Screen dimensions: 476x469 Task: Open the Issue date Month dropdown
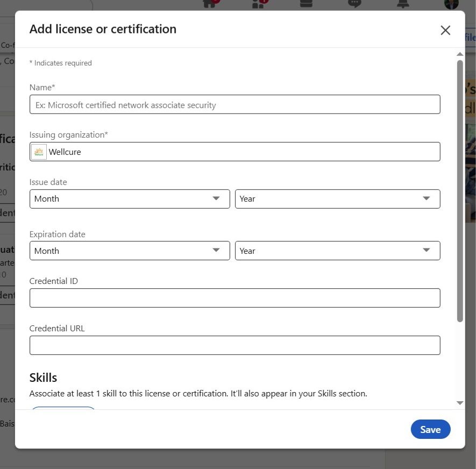point(130,199)
